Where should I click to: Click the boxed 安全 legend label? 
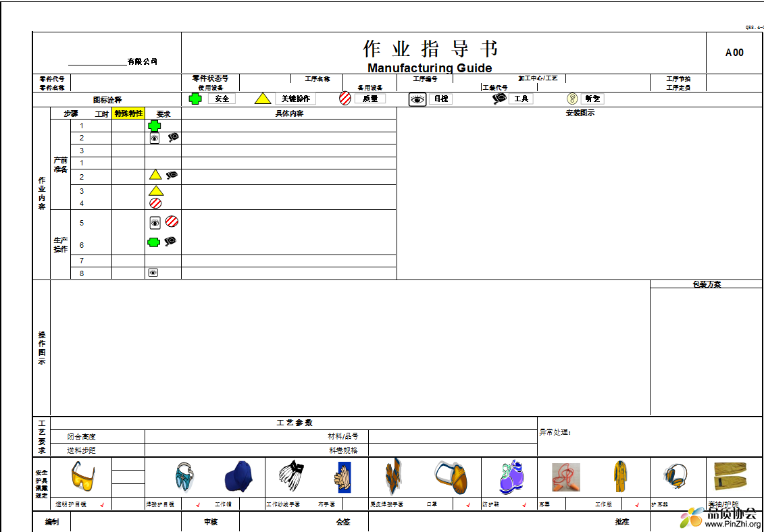(x=222, y=99)
